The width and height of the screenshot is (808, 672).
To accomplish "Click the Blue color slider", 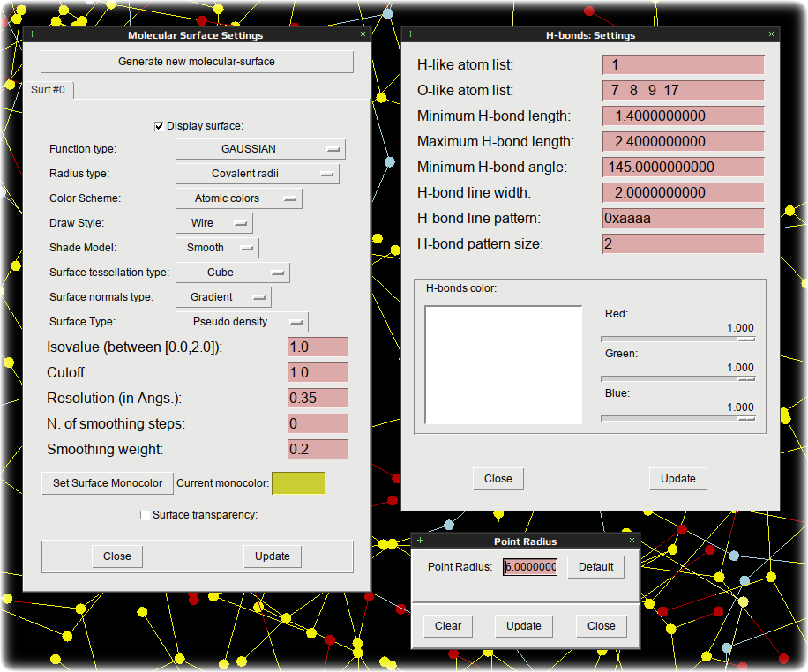I will tap(677, 419).
